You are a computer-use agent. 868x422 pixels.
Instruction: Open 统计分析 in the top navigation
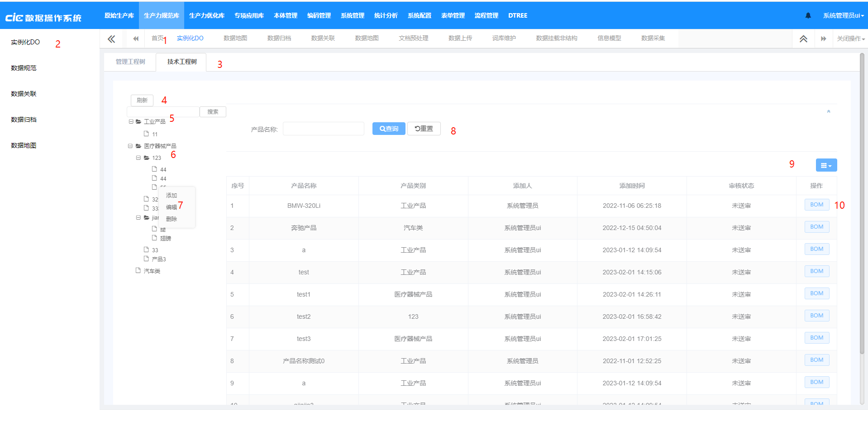[x=386, y=15]
